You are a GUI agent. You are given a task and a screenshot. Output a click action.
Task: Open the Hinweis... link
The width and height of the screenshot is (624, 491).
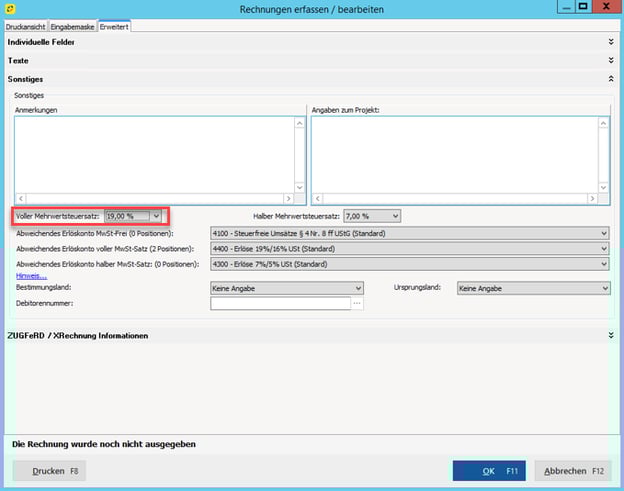pos(30,275)
